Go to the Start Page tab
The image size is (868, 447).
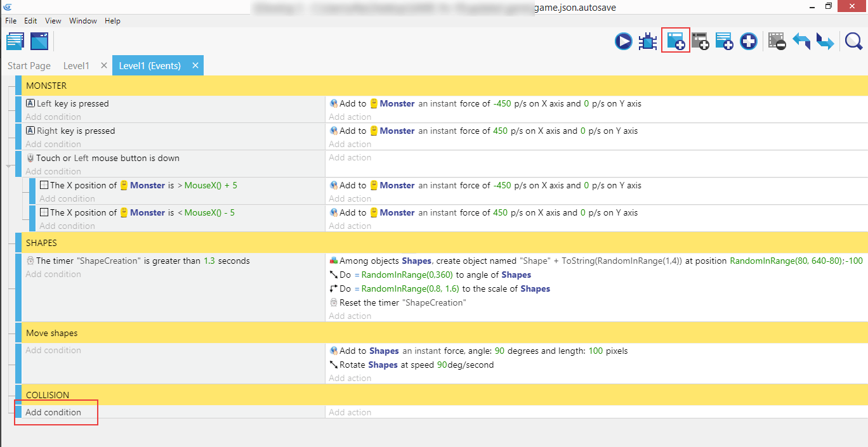point(29,66)
